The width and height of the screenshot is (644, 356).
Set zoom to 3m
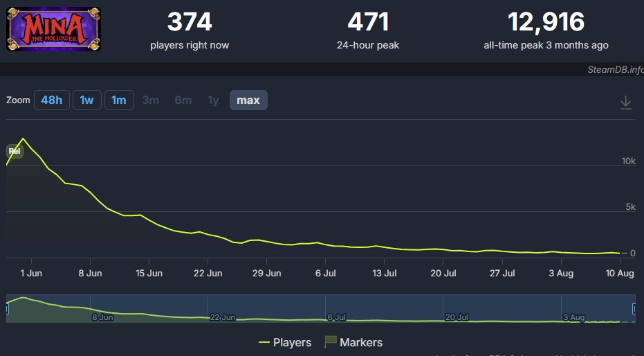click(x=150, y=100)
